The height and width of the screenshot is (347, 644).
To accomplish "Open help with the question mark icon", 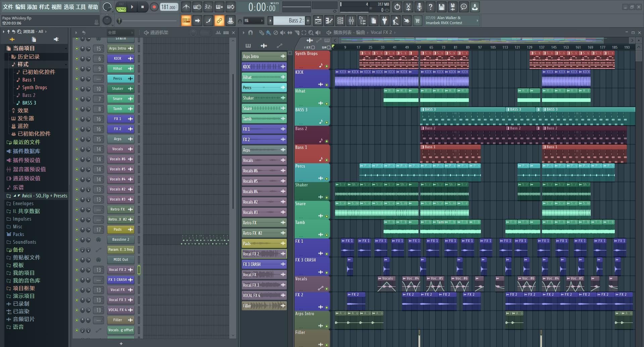I will point(431,7).
